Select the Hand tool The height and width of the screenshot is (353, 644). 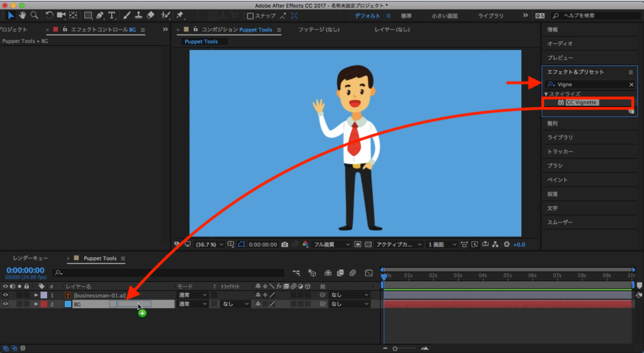click(x=23, y=15)
